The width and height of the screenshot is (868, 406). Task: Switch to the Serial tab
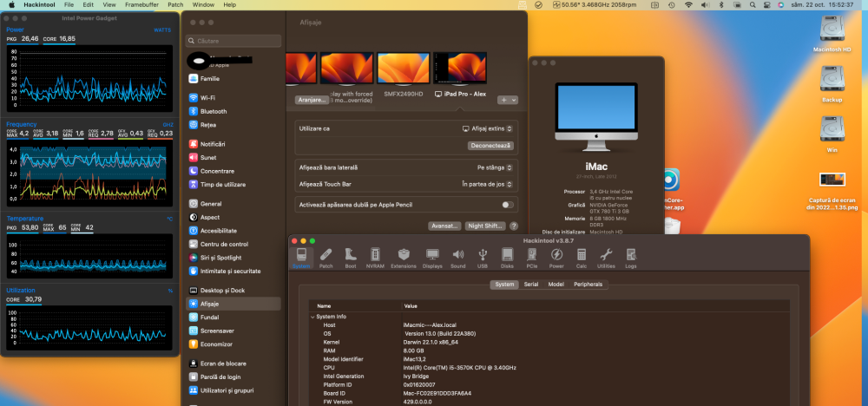click(531, 285)
